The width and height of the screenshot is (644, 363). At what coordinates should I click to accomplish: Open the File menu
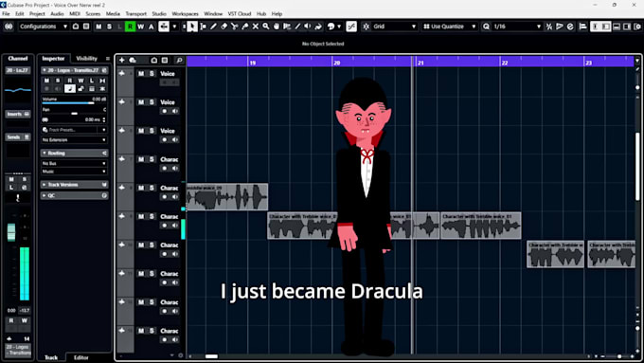[6, 13]
